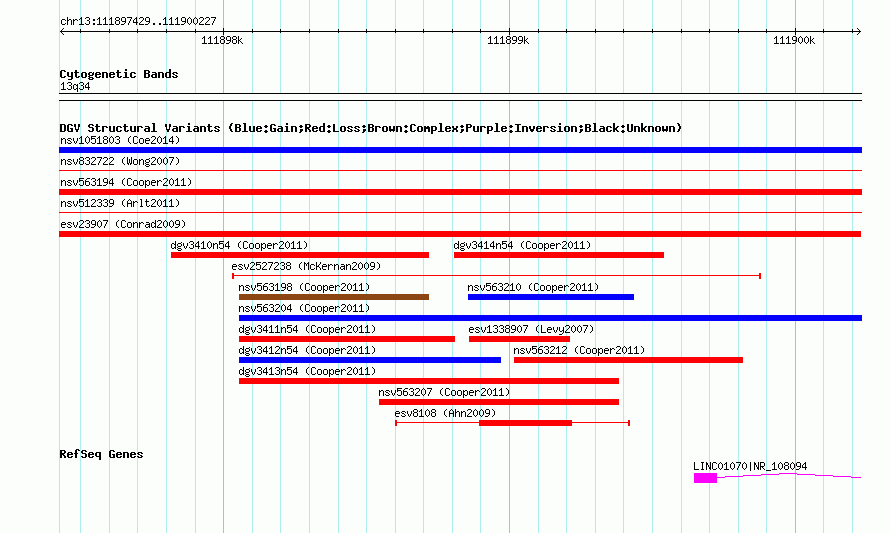Open variant dgv3414n54 (Cooper2011) label
The width and height of the screenshot is (890, 533).
point(522,245)
